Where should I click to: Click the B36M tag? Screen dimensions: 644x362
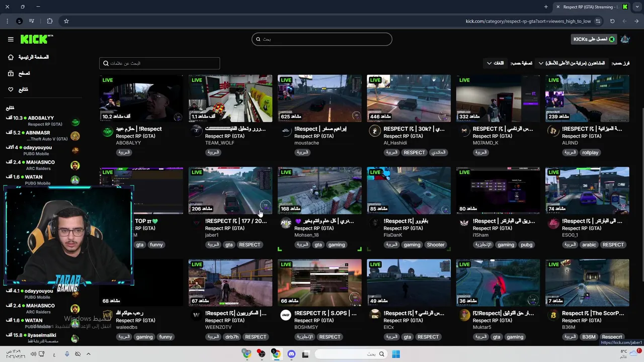(589, 337)
